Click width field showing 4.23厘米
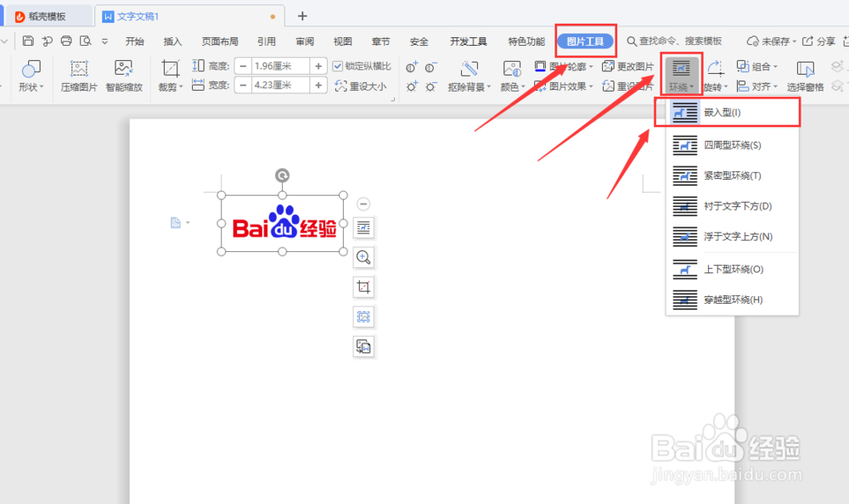The image size is (849, 504). click(x=281, y=85)
